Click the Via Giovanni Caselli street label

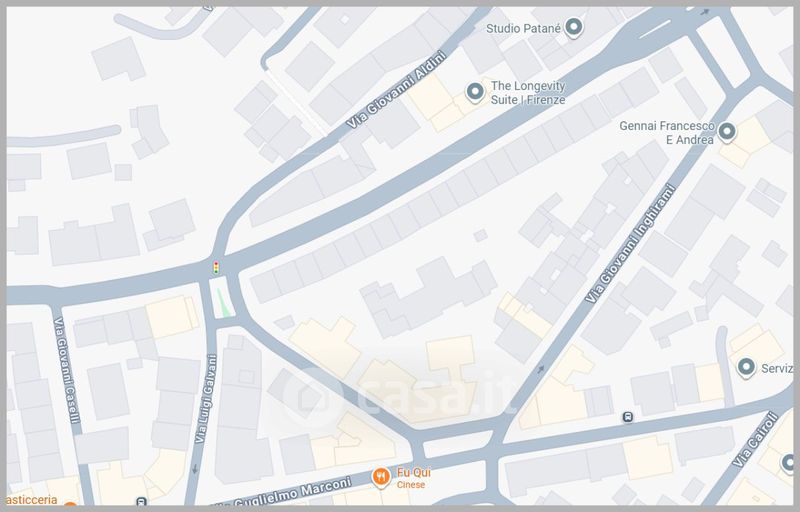click(67, 370)
